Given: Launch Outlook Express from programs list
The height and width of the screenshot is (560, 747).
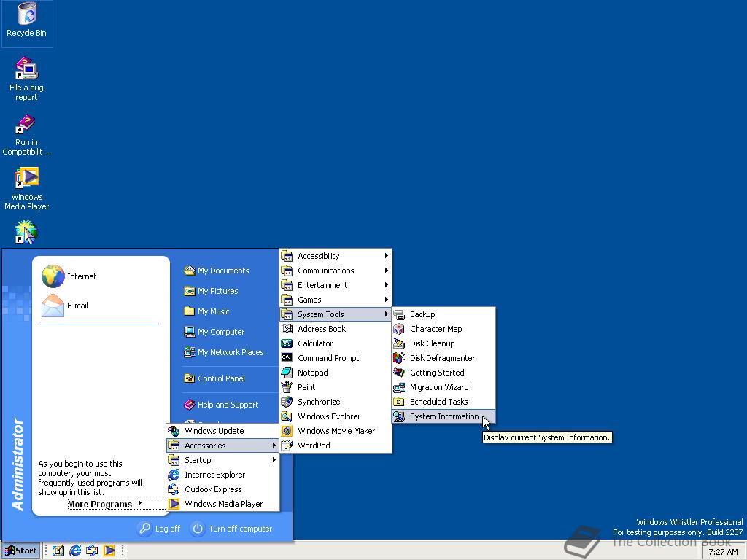Looking at the screenshot, I should click(222, 489).
